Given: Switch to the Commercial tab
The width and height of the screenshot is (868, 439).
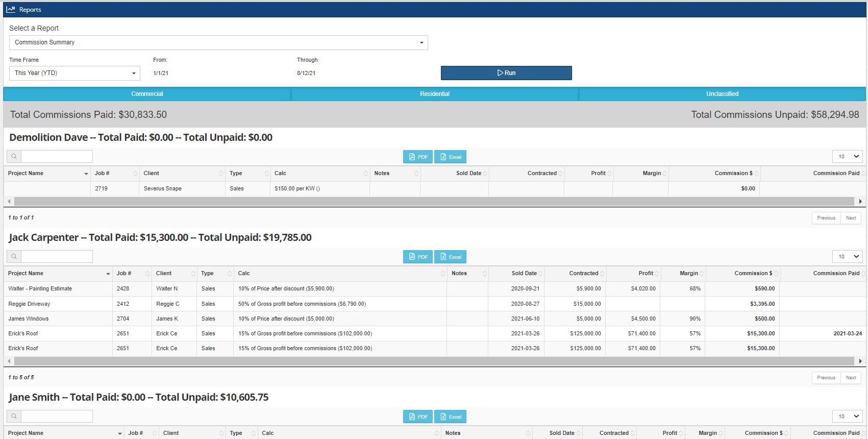Looking at the screenshot, I should pyautogui.click(x=147, y=94).
